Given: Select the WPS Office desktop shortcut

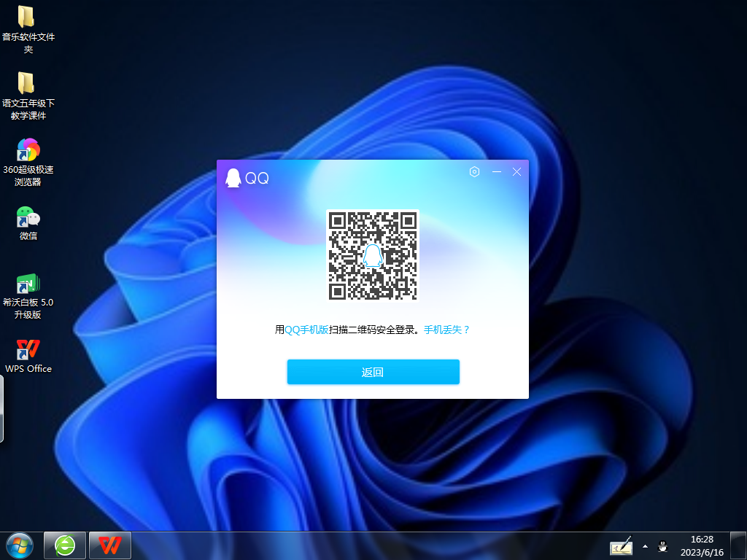Looking at the screenshot, I should [x=28, y=356].
